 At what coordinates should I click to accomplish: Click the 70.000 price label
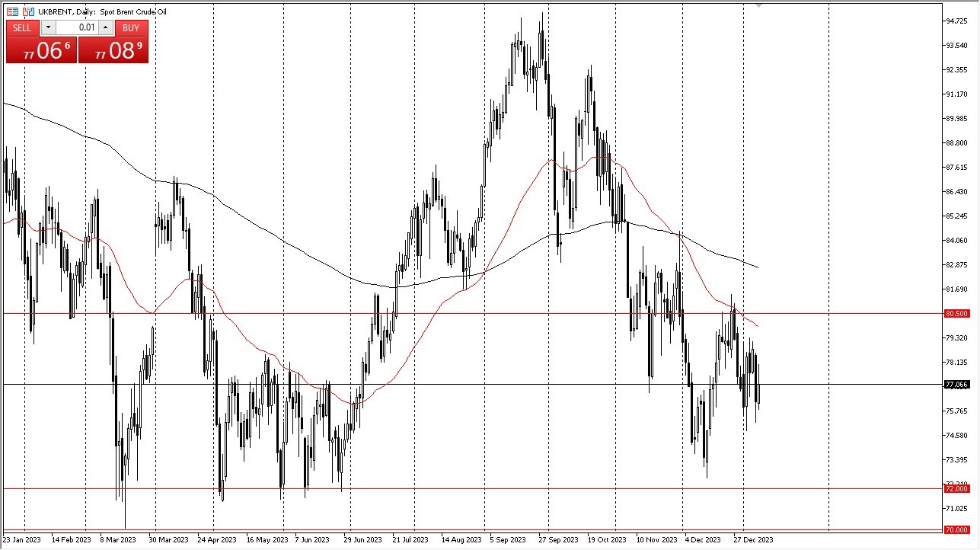956,531
